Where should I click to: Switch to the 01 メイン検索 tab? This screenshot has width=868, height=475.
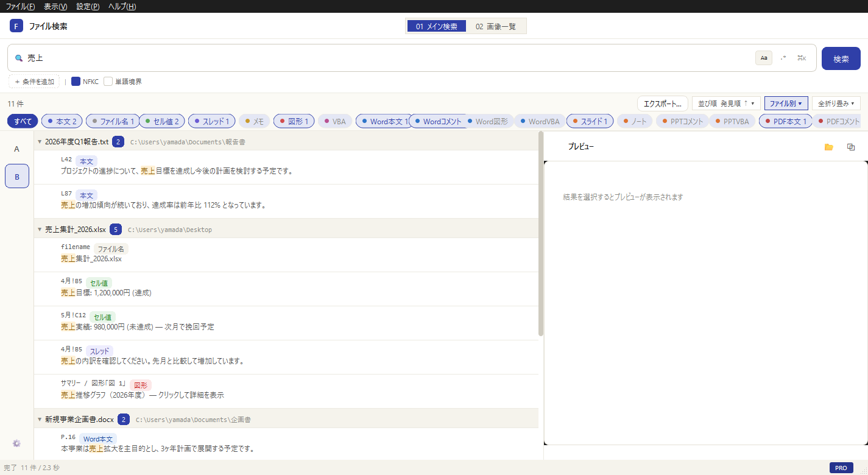point(437,26)
